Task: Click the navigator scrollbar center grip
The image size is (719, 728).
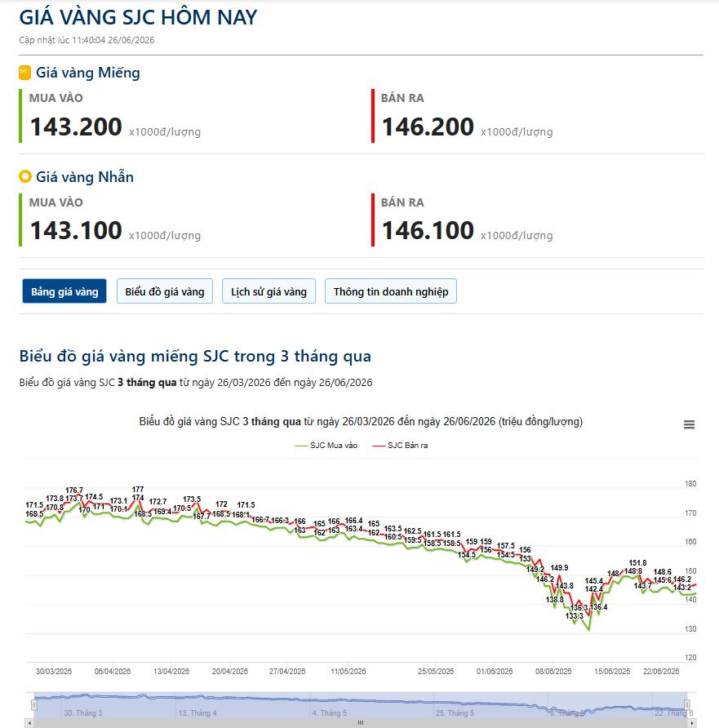Action: [361, 723]
